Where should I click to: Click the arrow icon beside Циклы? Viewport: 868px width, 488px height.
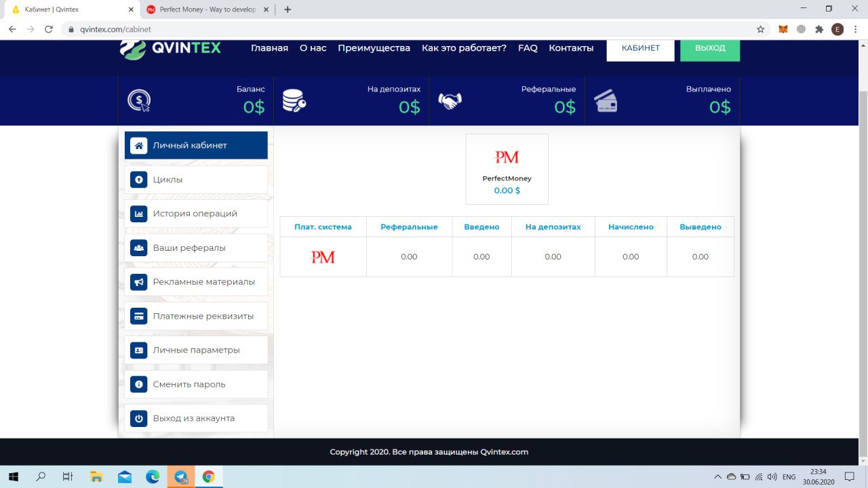point(139,180)
